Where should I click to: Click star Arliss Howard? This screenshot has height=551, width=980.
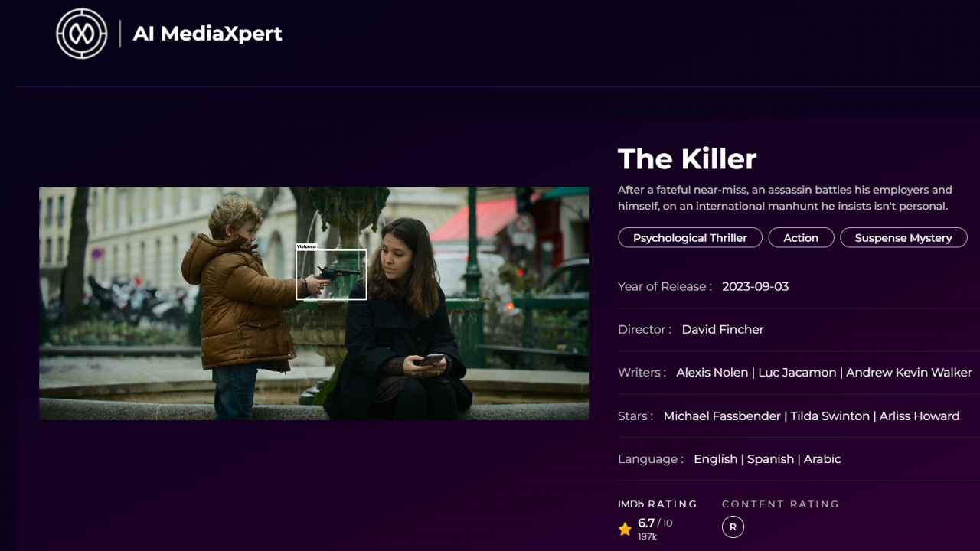pyautogui.click(x=919, y=416)
